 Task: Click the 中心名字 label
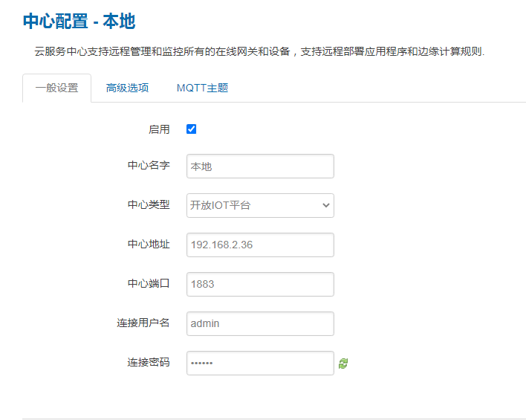tap(149, 165)
